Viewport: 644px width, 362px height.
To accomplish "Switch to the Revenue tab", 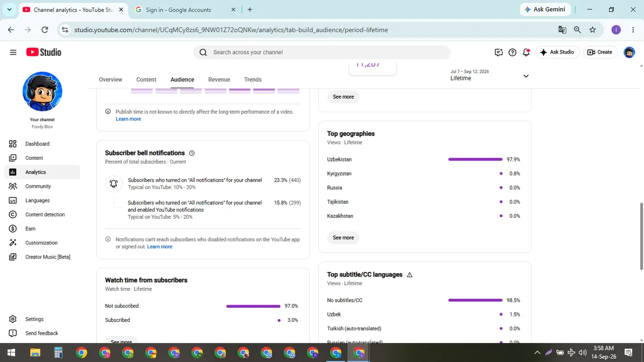I will coord(219,79).
